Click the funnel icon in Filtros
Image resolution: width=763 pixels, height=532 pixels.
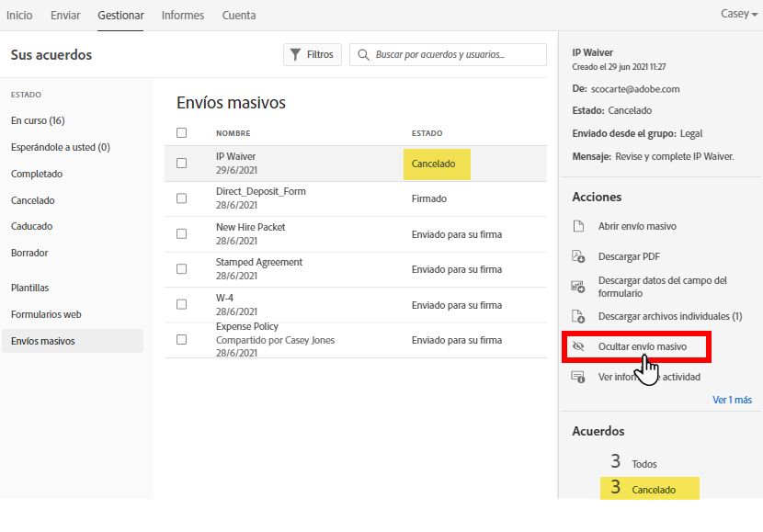[x=295, y=55]
